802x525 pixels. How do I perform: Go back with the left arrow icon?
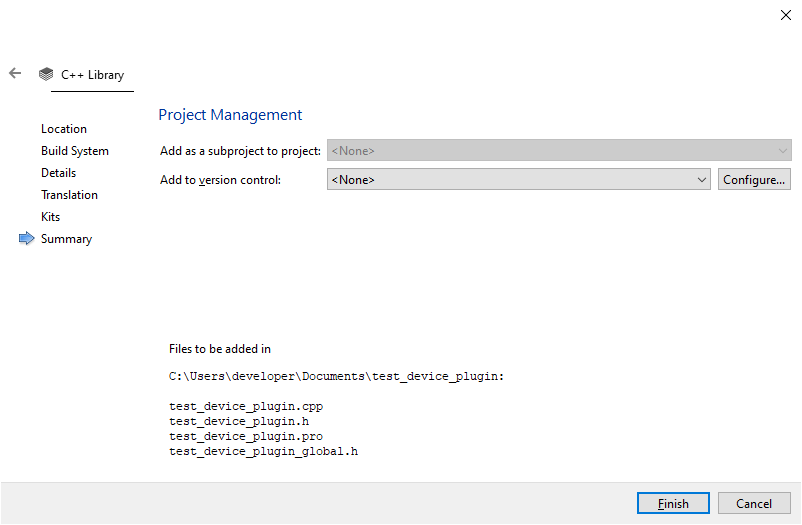point(15,74)
